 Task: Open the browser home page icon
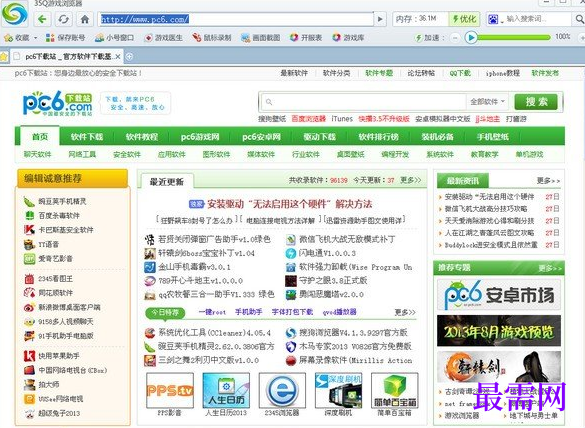(x=85, y=19)
